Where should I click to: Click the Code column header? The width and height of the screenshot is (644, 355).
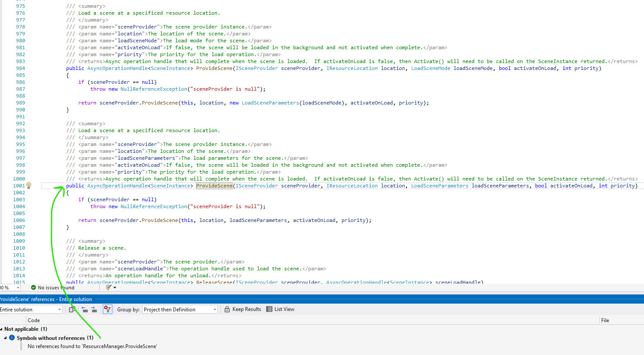pos(34,320)
